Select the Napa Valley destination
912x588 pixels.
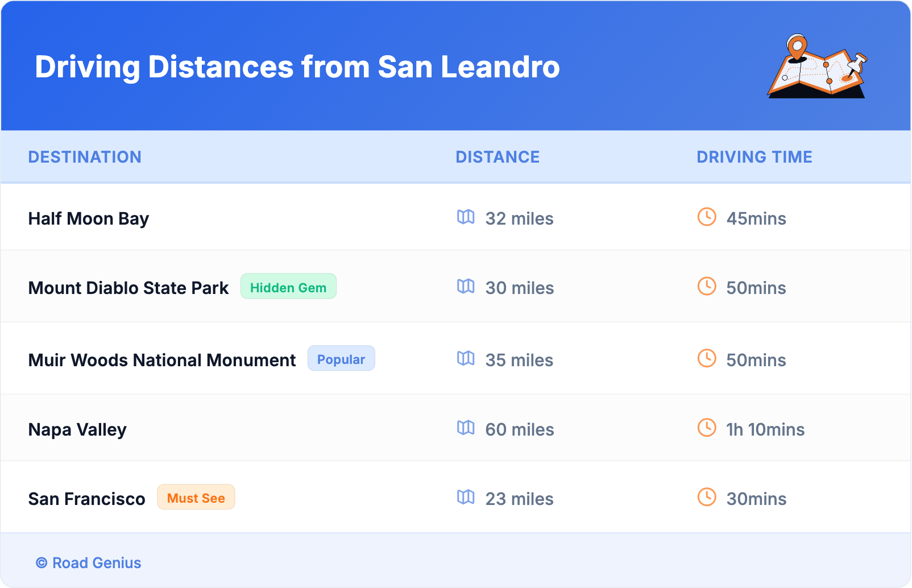[x=77, y=430]
